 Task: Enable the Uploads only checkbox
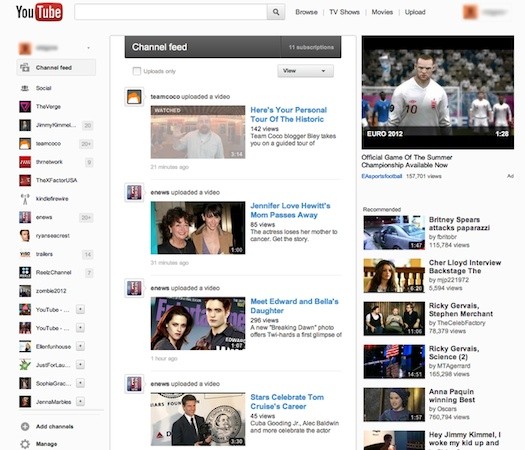coord(137,71)
